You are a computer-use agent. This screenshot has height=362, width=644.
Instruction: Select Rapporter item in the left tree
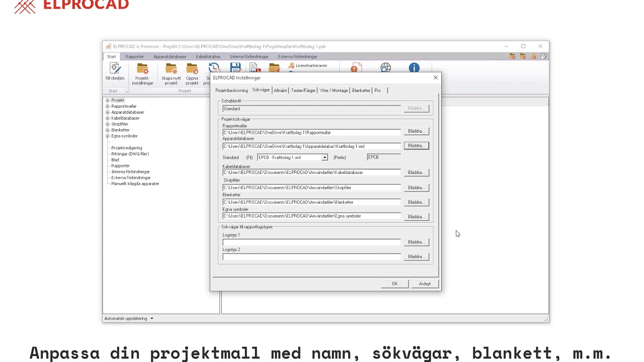point(121,166)
